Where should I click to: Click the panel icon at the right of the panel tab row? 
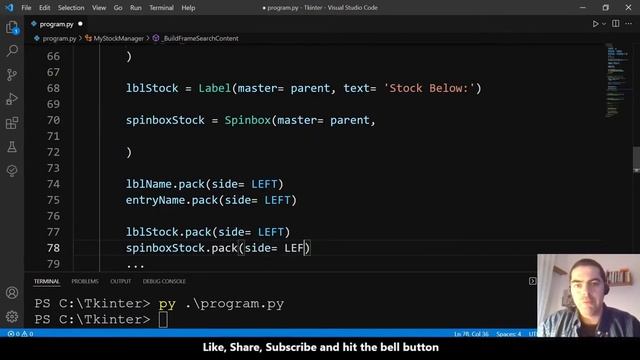532,281
